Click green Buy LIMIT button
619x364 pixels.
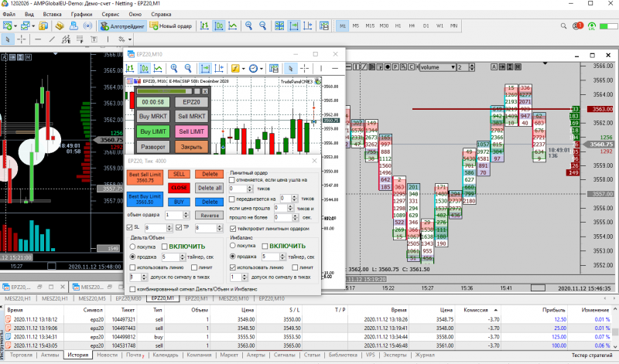[152, 131]
